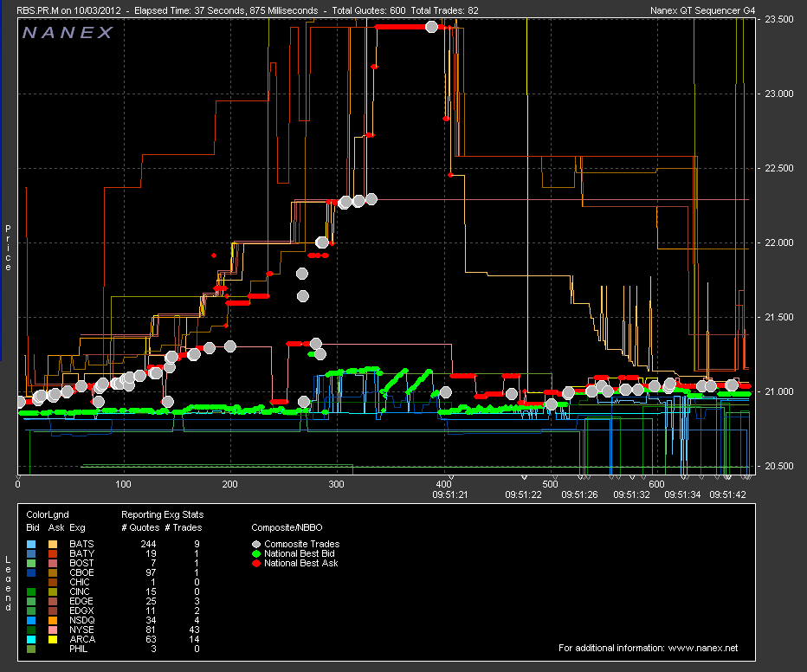807x672 pixels.
Task: Pick the NYSE pink ask swatch
Action: click(53, 630)
